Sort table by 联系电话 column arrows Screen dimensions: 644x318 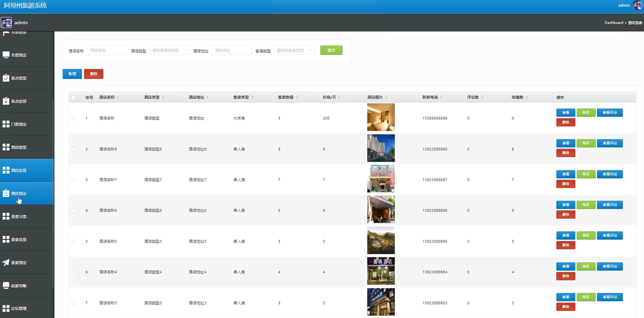pyautogui.click(x=441, y=97)
